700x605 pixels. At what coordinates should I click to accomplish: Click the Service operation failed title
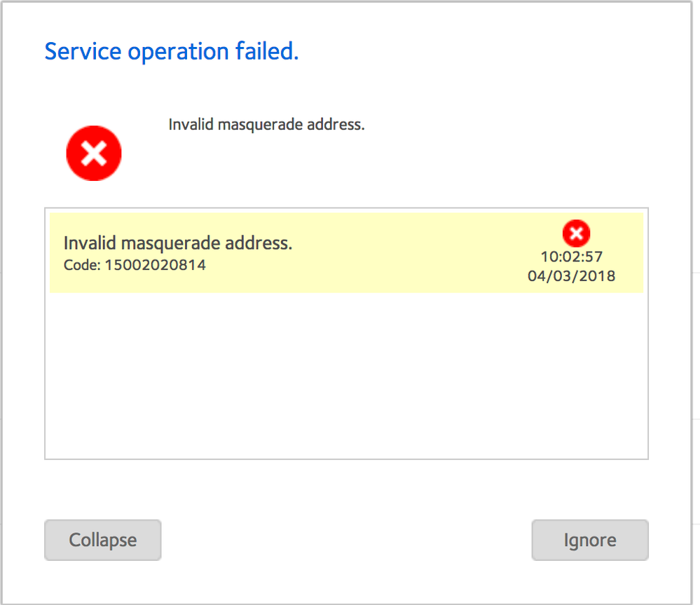point(171,51)
